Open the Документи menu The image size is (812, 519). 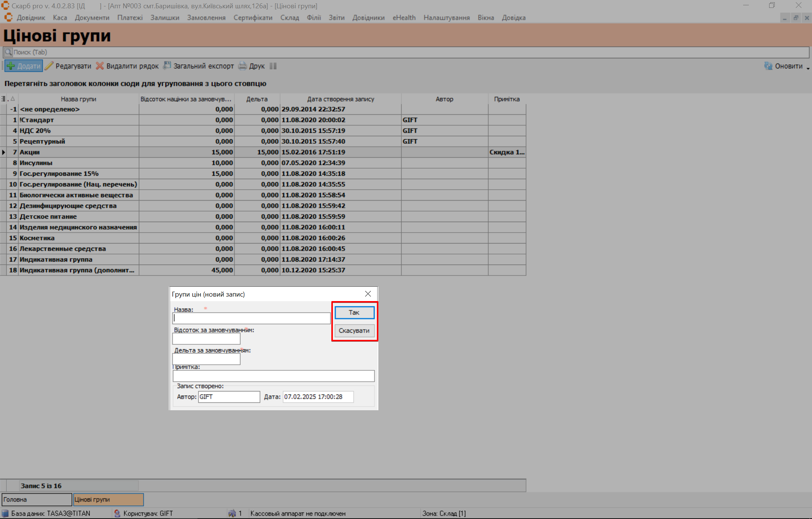92,18
